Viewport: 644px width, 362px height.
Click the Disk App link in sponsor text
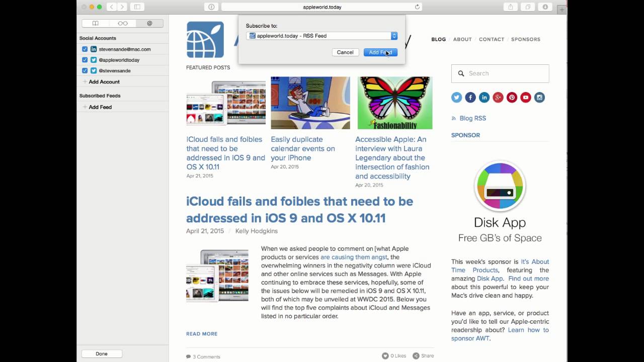(490, 279)
